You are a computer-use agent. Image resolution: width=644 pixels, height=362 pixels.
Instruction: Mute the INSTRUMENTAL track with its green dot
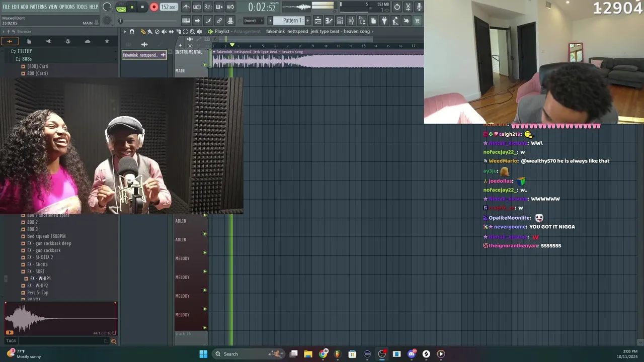pyautogui.click(x=205, y=64)
